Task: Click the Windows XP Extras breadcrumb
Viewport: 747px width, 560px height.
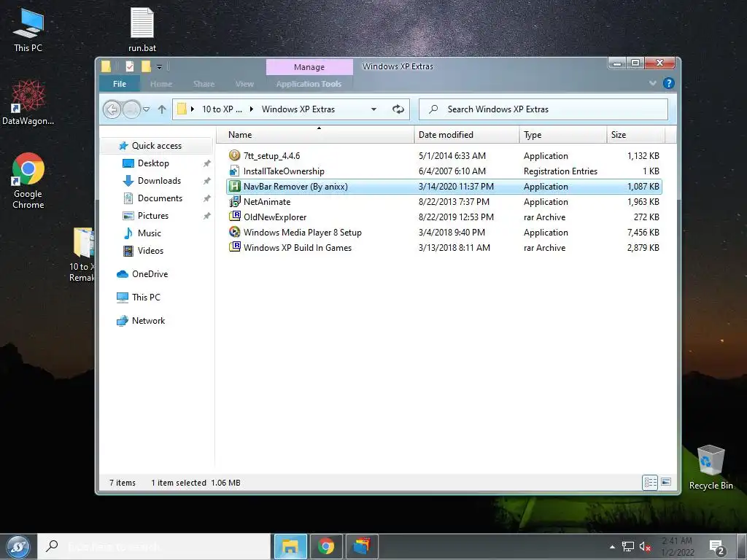Action: tap(298, 109)
